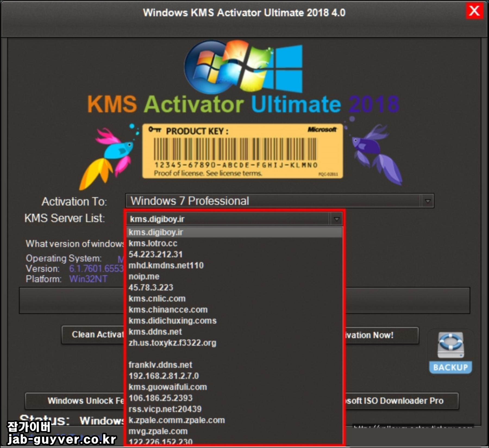Choose highlighted kms.digiboy.ir list entry

click(234, 232)
